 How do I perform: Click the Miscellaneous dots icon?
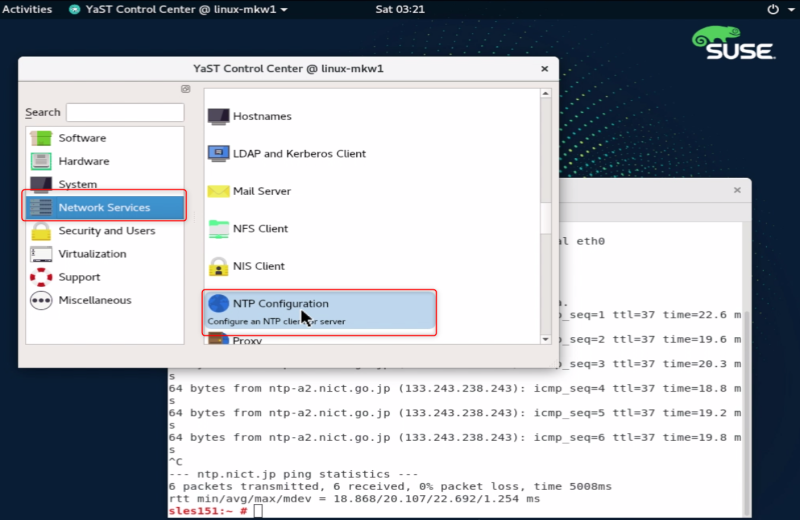[x=41, y=301]
